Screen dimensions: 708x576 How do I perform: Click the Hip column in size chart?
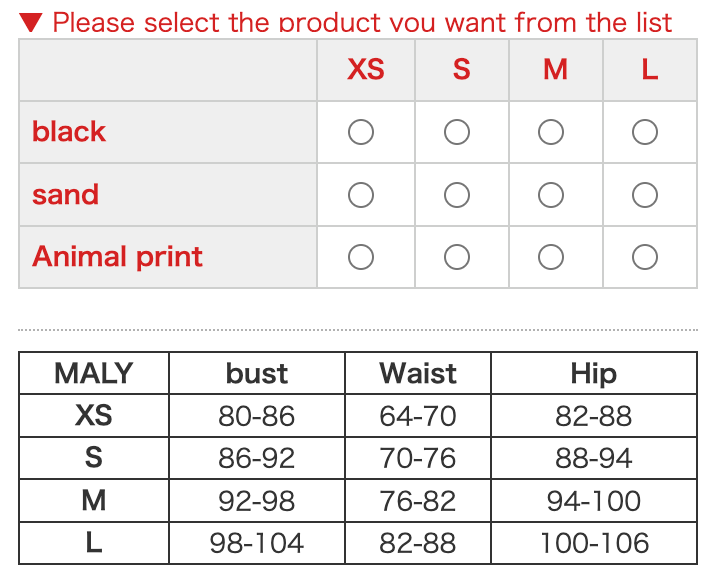click(593, 374)
